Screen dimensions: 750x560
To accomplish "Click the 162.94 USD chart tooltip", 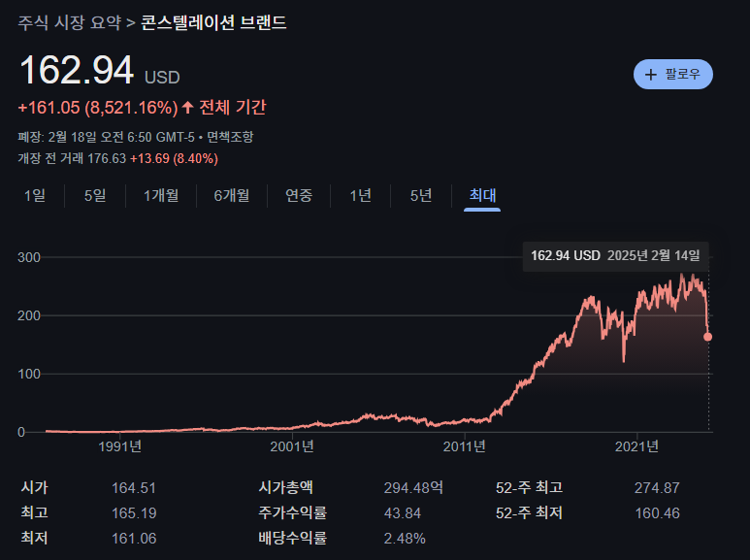I will [615, 256].
